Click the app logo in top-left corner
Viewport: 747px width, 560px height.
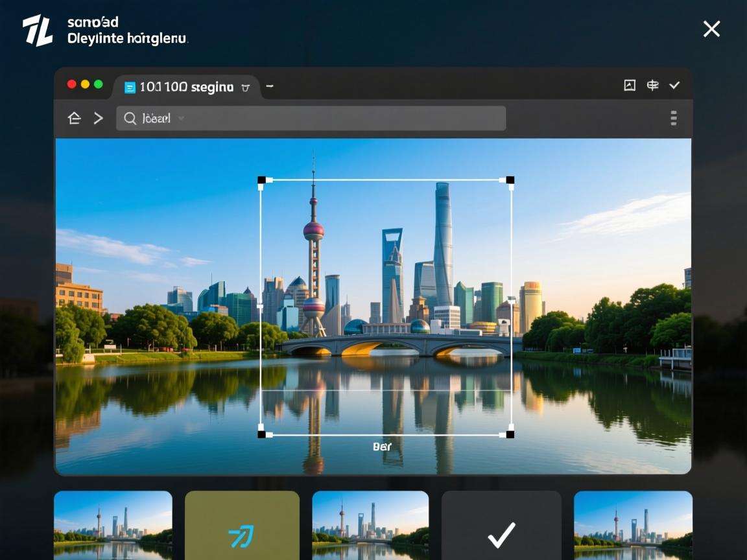[x=38, y=30]
